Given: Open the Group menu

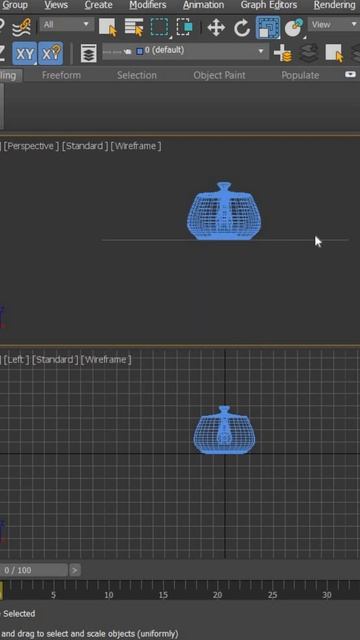Looking at the screenshot, I should click(15, 5).
